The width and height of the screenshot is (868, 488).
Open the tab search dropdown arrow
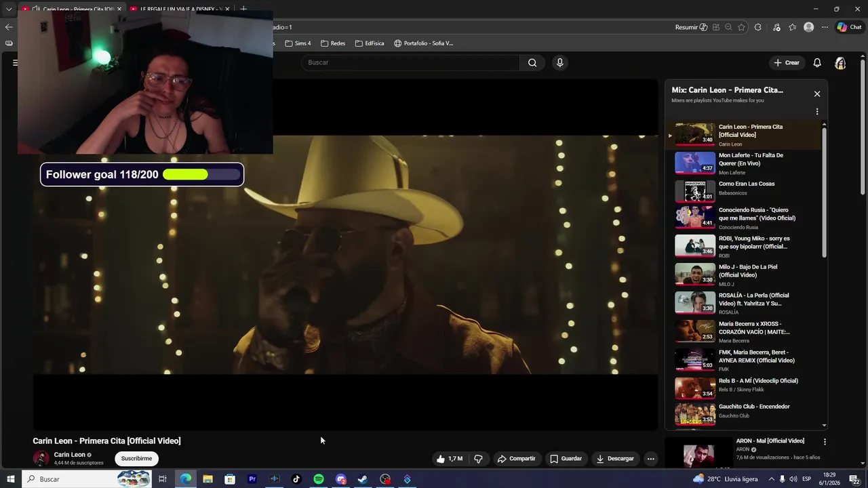point(9,9)
